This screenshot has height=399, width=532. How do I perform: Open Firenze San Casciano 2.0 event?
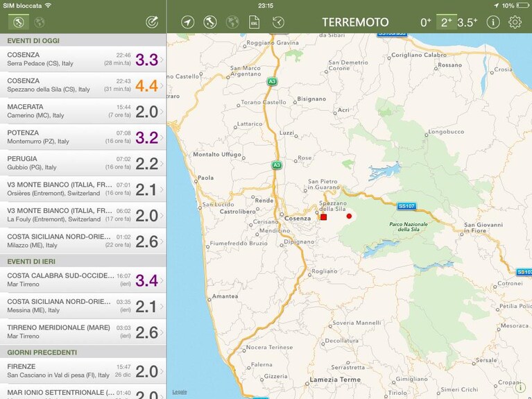[83, 371]
